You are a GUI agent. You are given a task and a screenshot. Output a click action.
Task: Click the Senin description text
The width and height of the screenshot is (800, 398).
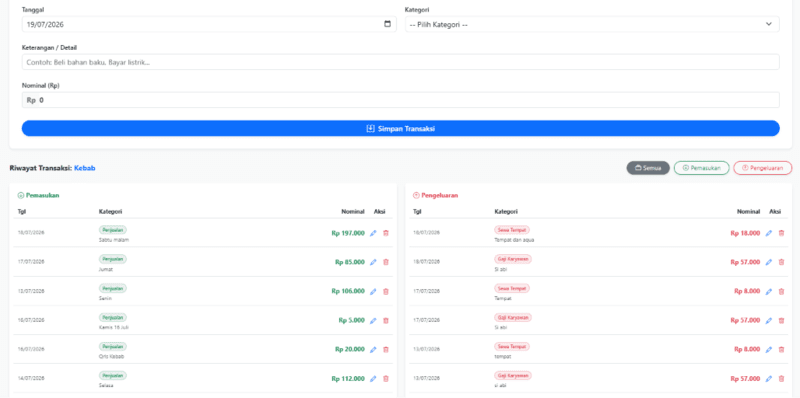pos(105,298)
